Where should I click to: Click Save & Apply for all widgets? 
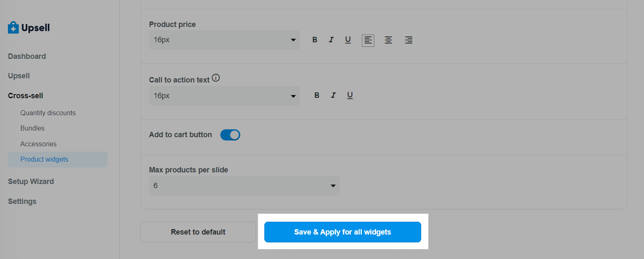pos(343,232)
